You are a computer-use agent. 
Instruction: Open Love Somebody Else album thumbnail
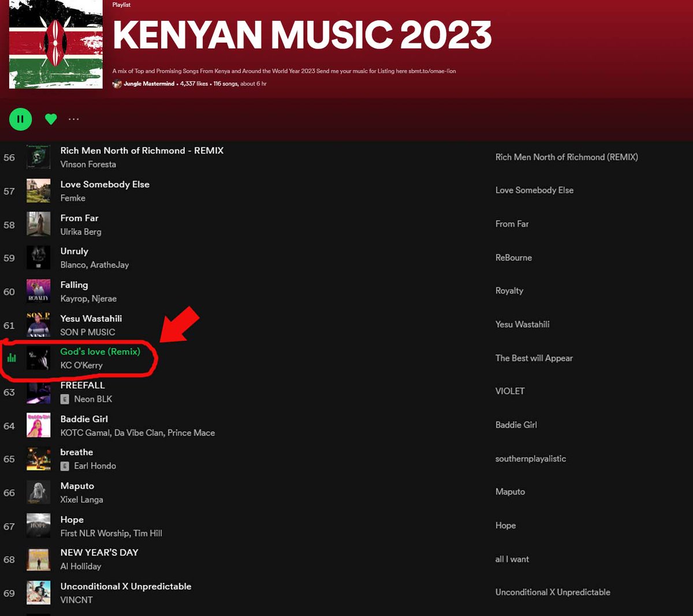pos(39,191)
